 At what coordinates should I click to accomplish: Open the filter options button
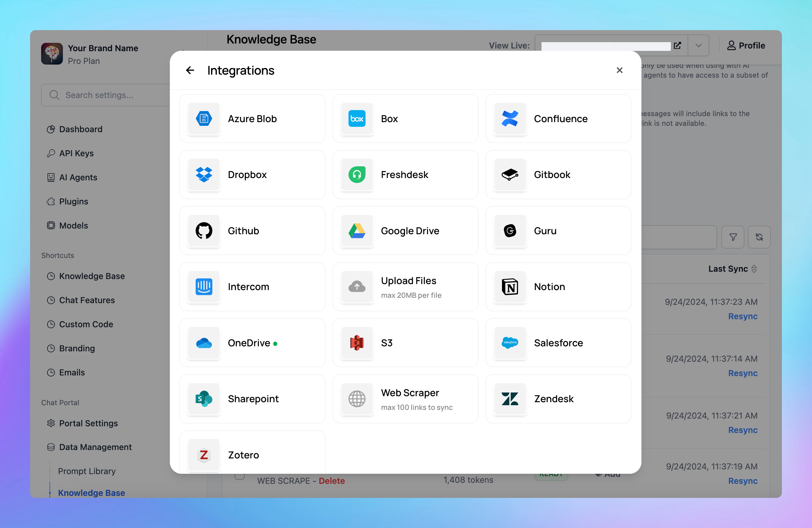point(732,237)
